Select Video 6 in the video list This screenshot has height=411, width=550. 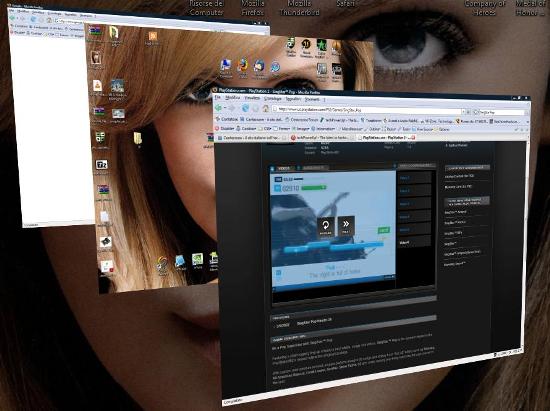coord(414,242)
